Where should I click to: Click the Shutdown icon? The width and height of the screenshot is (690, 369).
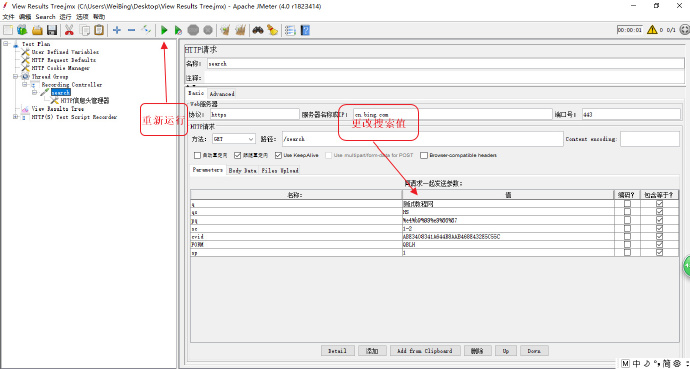coord(208,30)
